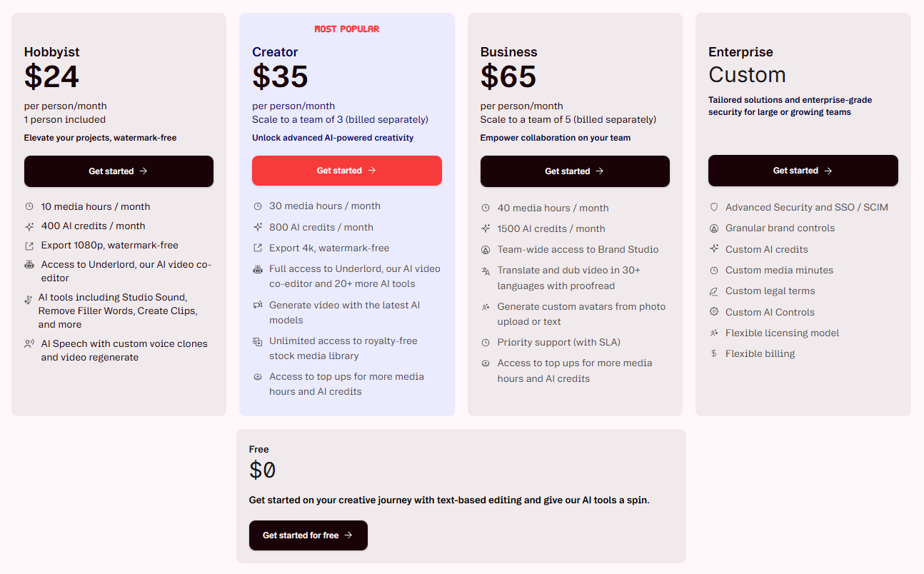Click Get started for free button

(x=308, y=535)
